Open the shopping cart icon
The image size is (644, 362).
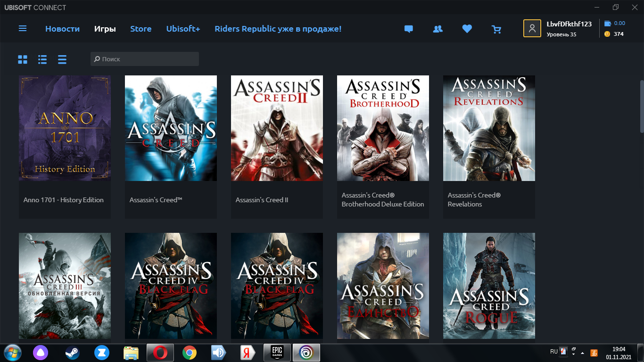click(x=496, y=29)
